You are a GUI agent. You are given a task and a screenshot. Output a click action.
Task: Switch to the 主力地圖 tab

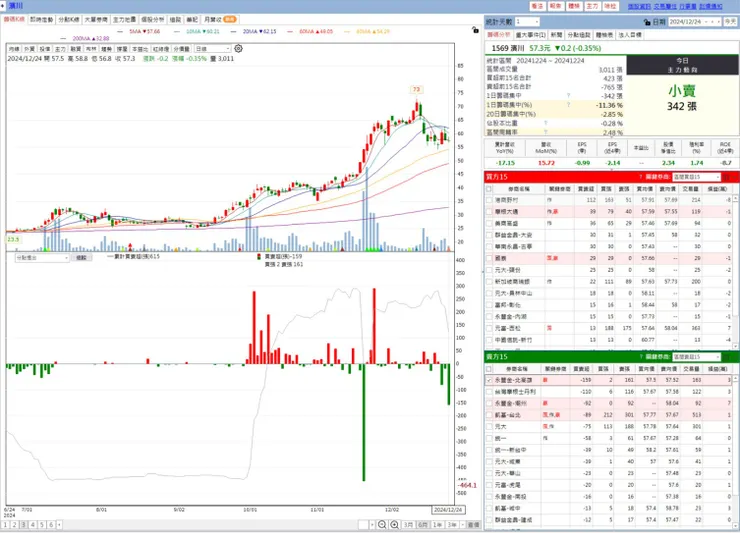pos(124,19)
